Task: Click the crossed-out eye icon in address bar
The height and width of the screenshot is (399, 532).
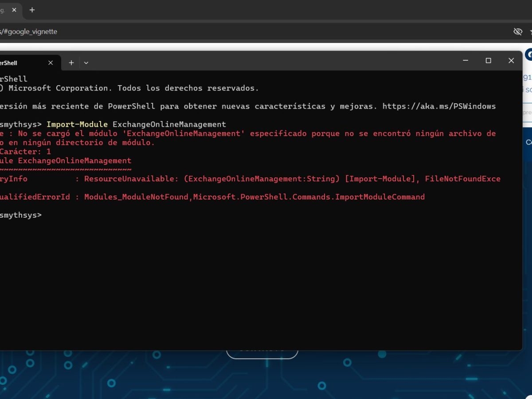Action: tap(517, 31)
